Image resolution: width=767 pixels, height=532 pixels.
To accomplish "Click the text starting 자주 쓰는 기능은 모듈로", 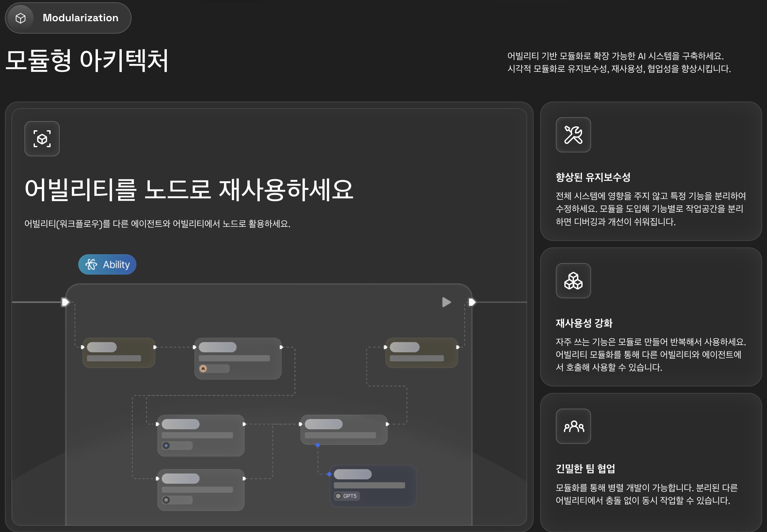I will 650,355.
